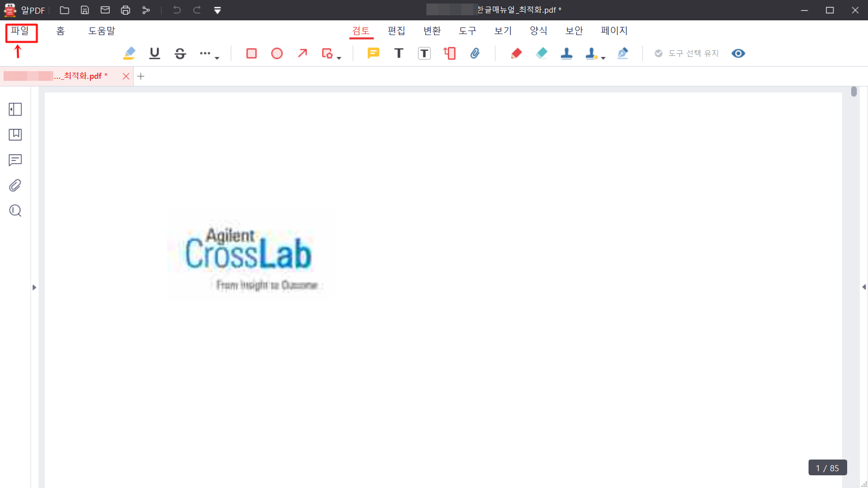Viewport: 868px width, 488px height.
Task: Select the 편집 ribbon tab
Action: click(396, 31)
